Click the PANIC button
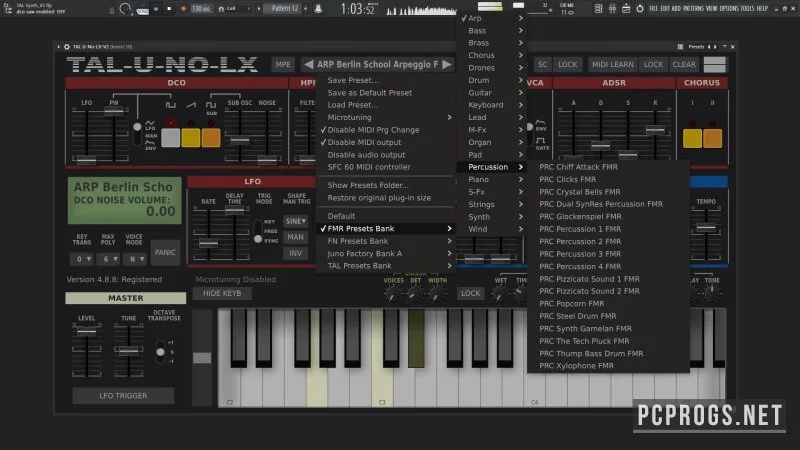Image resolution: width=800 pixels, height=450 pixels. (x=165, y=253)
